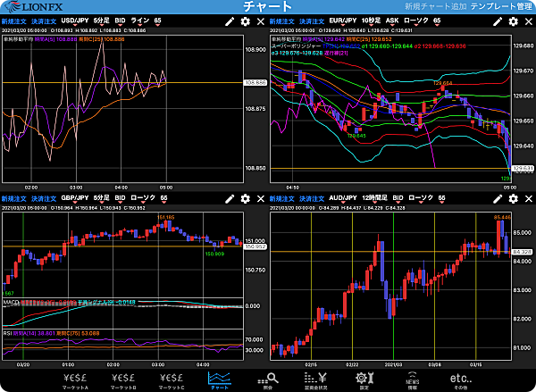
Task: Open 証拠金状況 margin status icon
Action: [x=316, y=380]
